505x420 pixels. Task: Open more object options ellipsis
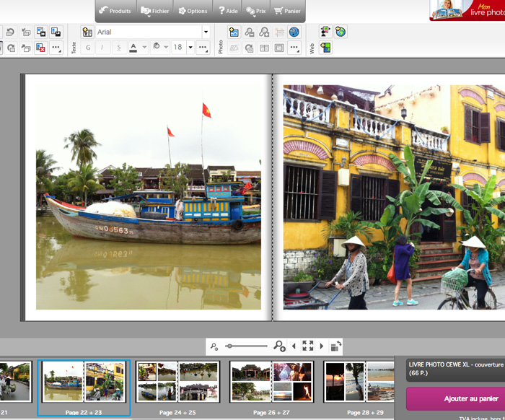click(x=56, y=48)
